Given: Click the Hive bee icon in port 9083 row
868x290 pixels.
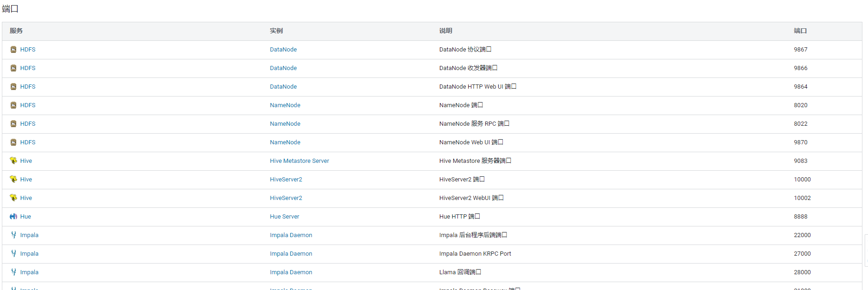Looking at the screenshot, I should pyautogui.click(x=13, y=161).
